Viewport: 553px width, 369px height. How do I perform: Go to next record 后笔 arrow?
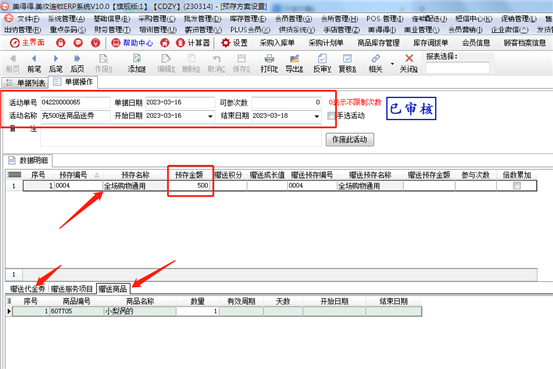55,59
